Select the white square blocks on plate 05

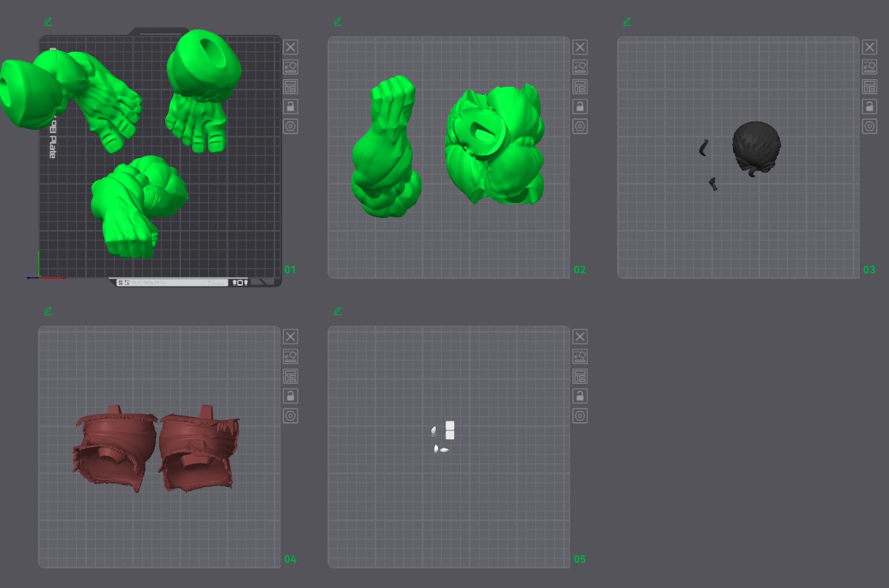tap(449, 430)
